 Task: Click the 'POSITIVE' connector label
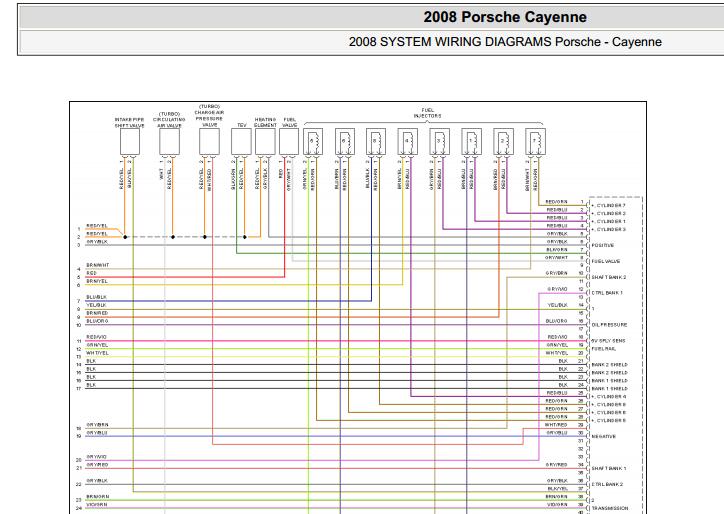coord(603,246)
